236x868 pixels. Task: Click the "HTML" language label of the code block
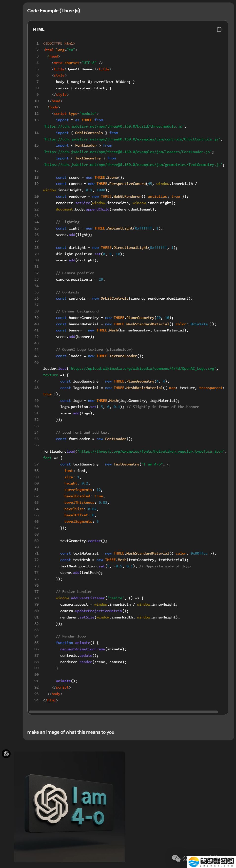point(39,29)
